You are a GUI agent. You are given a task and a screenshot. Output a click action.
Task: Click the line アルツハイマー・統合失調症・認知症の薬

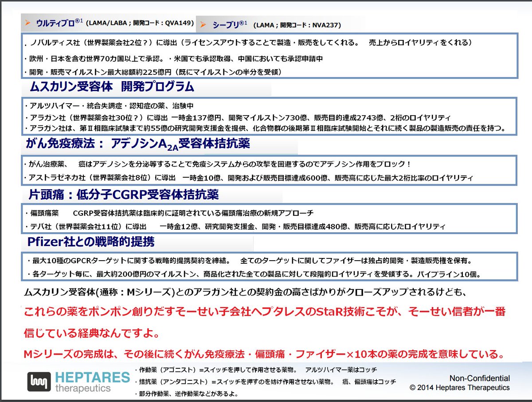(x=109, y=106)
